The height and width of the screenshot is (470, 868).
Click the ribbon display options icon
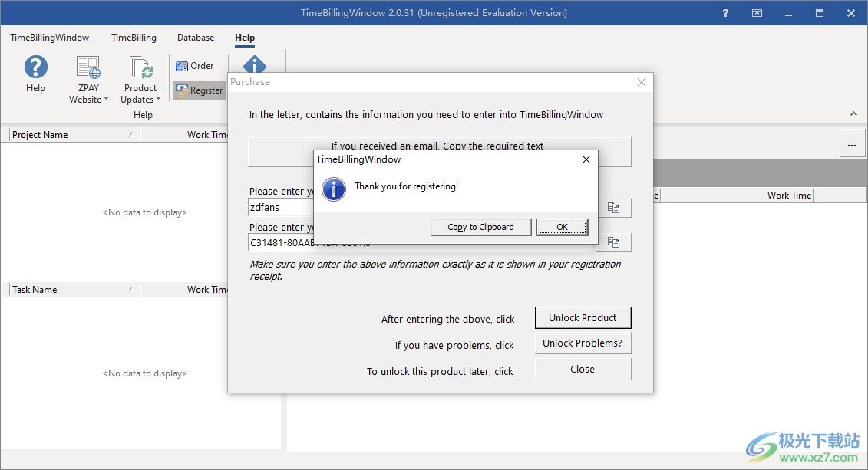click(x=757, y=13)
